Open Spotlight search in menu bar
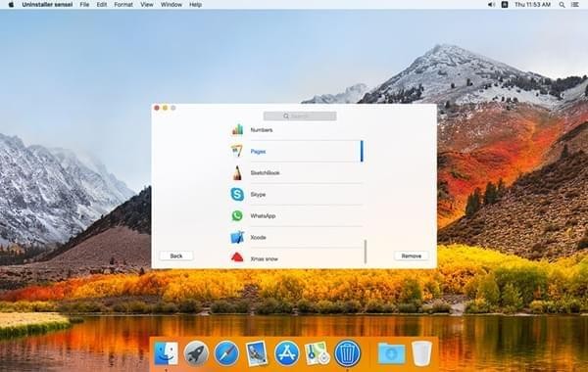 pos(562,5)
